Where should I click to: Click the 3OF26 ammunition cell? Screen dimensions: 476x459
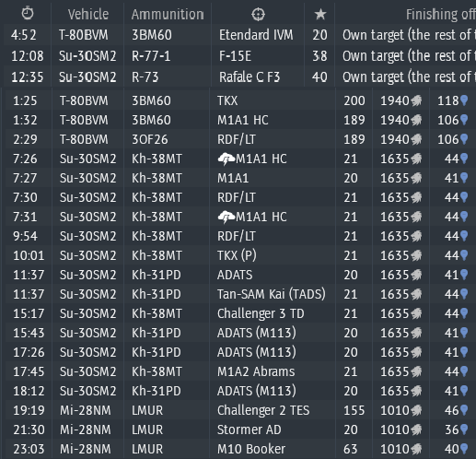[x=150, y=139]
